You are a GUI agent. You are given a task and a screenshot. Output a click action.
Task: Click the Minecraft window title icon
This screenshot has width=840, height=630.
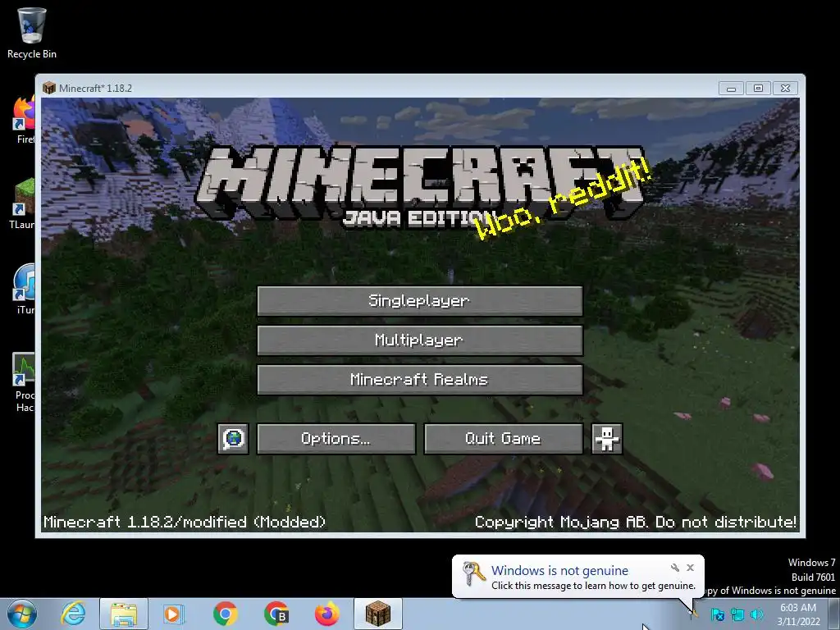[49, 88]
